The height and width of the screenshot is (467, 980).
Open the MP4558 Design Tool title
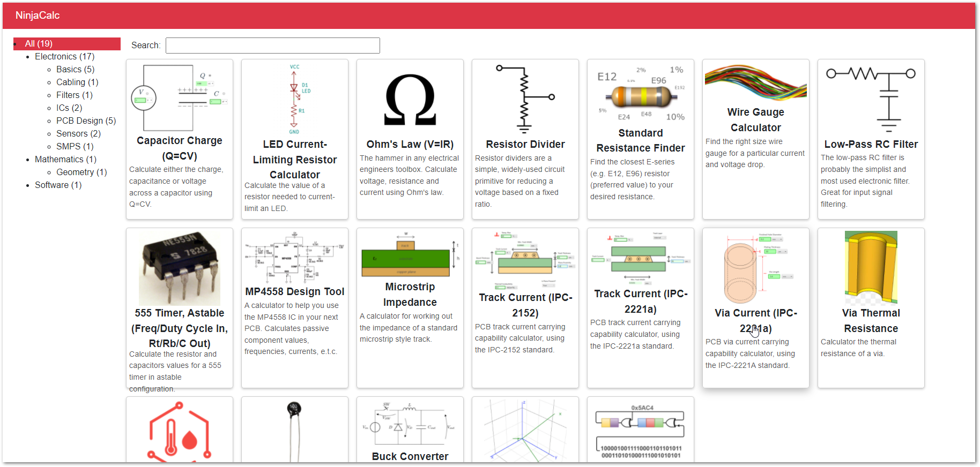[294, 291]
